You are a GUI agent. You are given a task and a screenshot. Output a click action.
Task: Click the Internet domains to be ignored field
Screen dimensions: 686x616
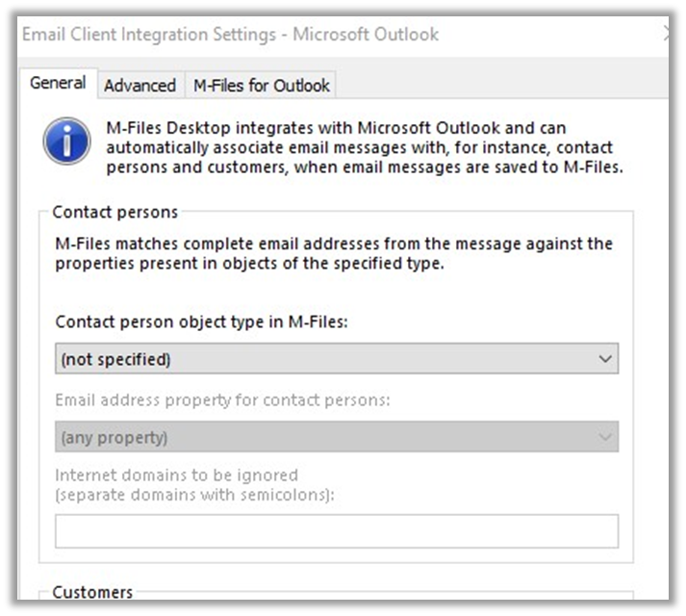pyautogui.click(x=336, y=531)
